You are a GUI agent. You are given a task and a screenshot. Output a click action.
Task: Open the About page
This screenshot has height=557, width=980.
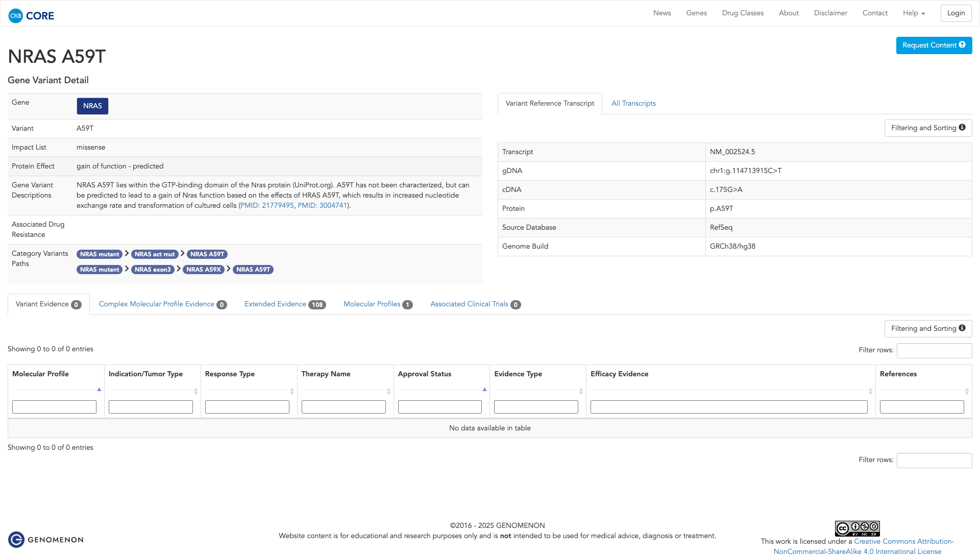[x=789, y=13]
